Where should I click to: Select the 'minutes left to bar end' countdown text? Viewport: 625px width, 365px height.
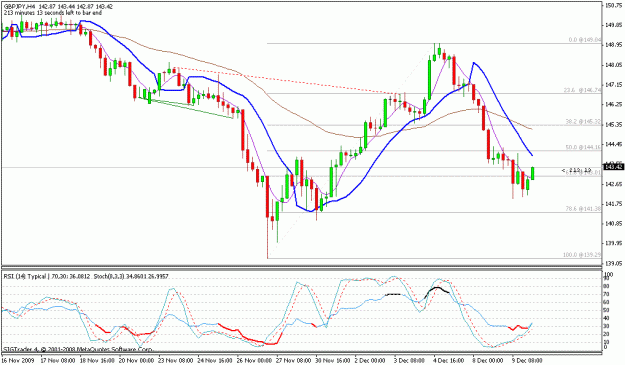tap(53, 13)
